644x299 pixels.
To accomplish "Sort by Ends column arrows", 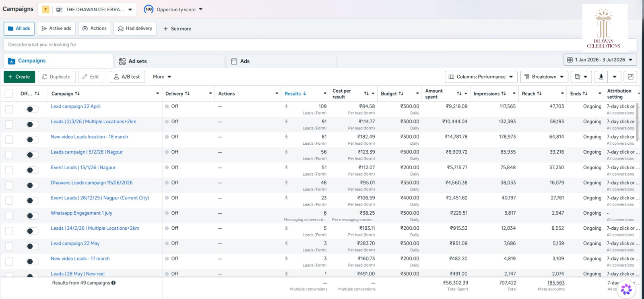I will (585, 93).
